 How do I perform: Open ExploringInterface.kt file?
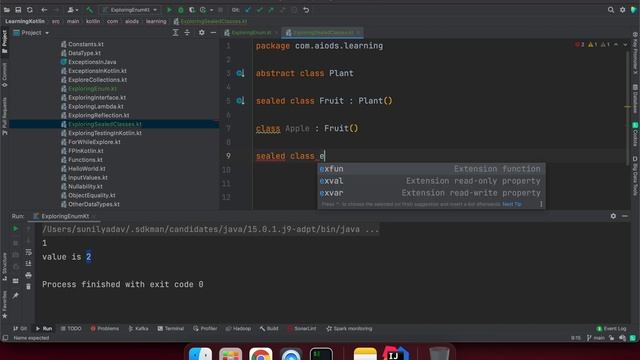tap(97, 98)
